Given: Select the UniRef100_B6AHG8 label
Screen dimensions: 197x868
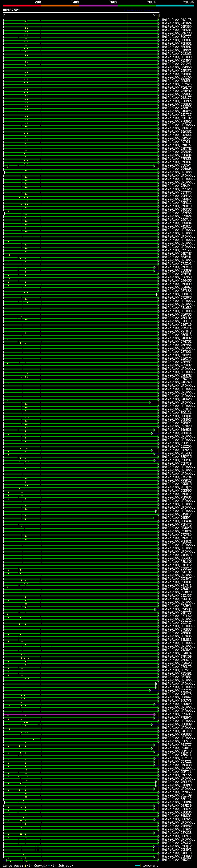Looking at the screenshot, I should coord(177,430).
